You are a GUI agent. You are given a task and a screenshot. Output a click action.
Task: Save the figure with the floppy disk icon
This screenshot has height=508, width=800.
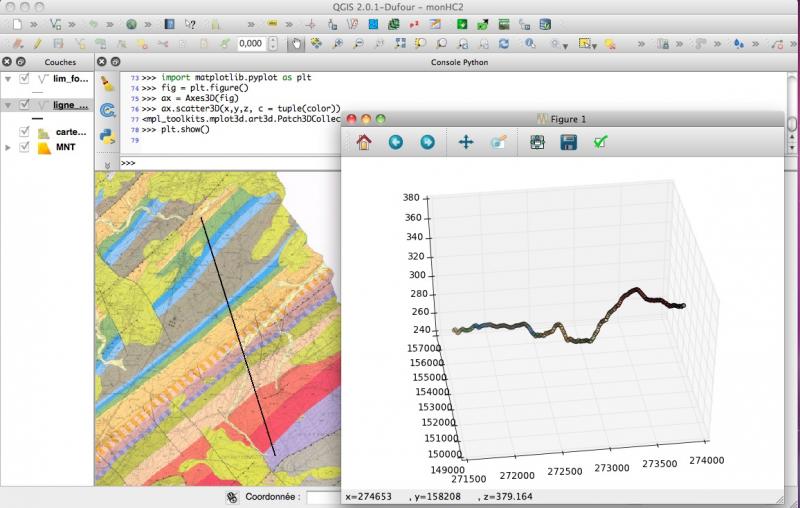[568, 143]
